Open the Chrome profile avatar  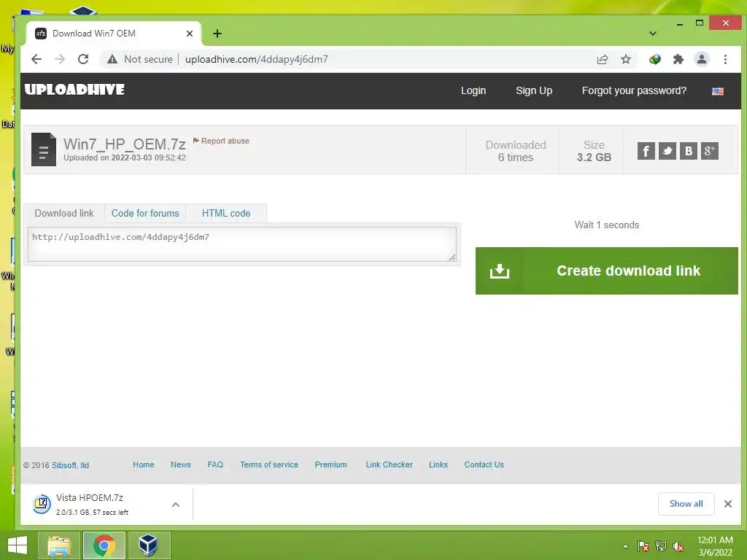701,59
